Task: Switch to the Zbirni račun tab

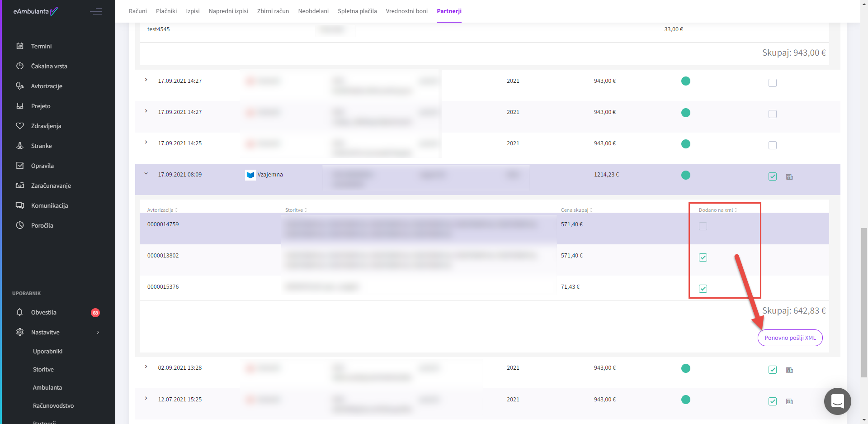Action: [x=273, y=11]
